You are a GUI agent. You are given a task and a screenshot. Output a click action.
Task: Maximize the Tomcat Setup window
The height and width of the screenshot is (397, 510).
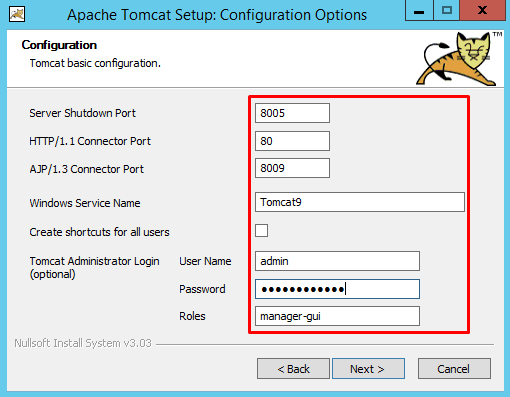[x=446, y=11]
